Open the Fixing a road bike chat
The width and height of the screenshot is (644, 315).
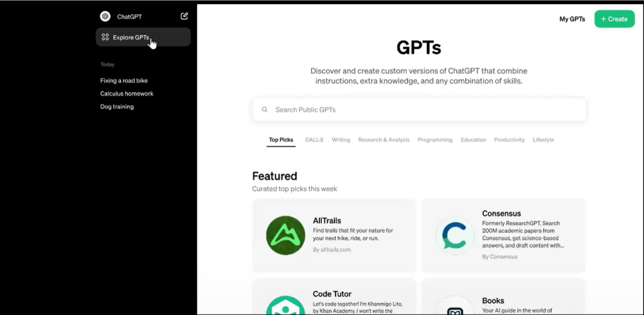coord(123,81)
